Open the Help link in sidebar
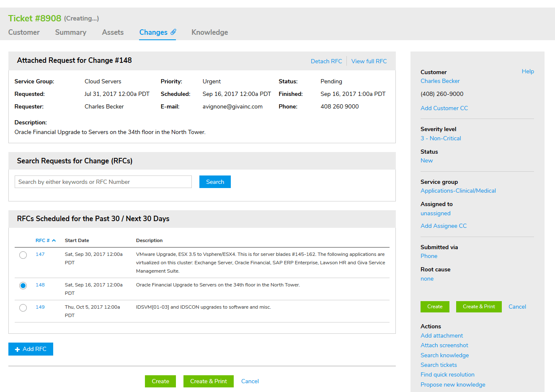 point(528,71)
